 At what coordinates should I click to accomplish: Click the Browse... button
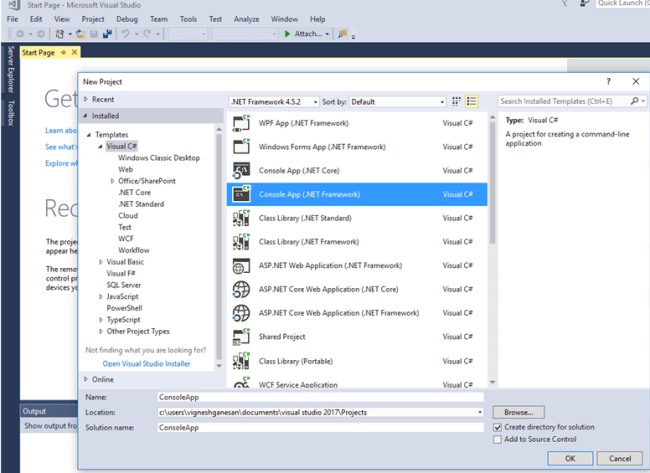click(x=519, y=412)
